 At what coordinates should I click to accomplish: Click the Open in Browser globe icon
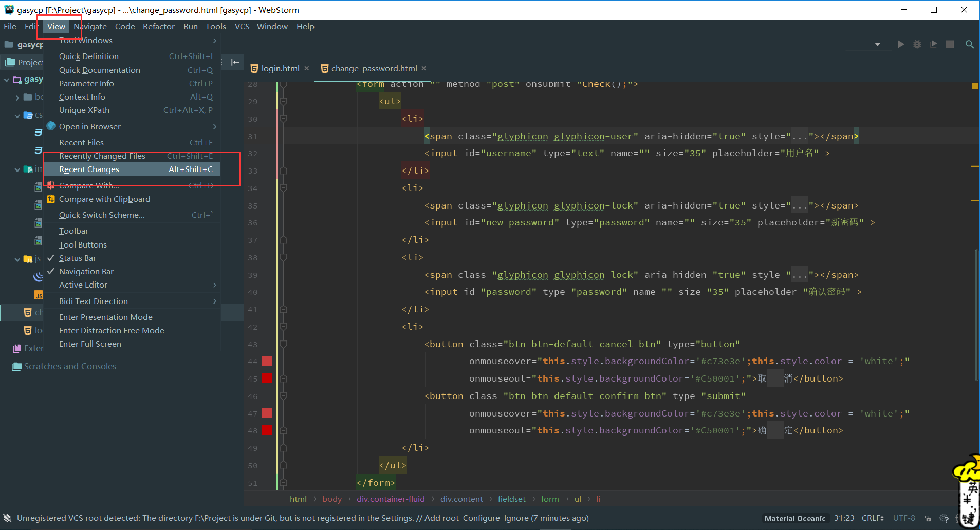[x=51, y=126]
